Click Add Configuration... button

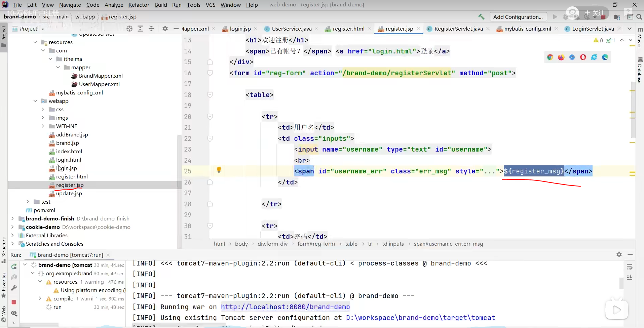[x=518, y=17]
